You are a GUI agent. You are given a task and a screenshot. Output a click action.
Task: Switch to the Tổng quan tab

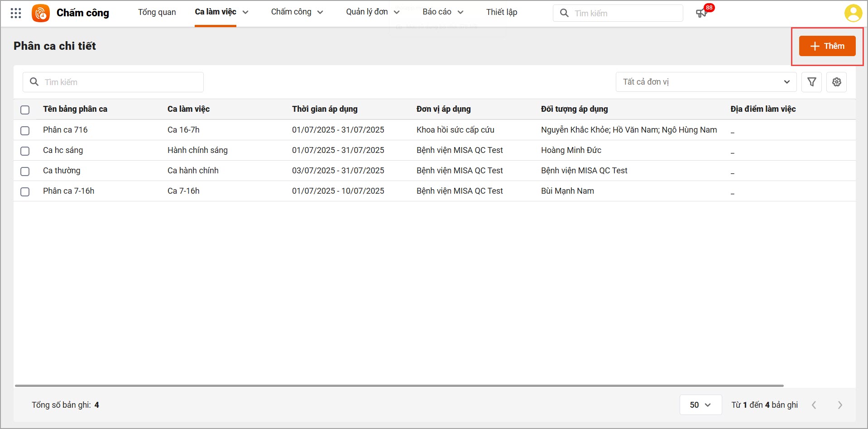click(x=157, y=12)
